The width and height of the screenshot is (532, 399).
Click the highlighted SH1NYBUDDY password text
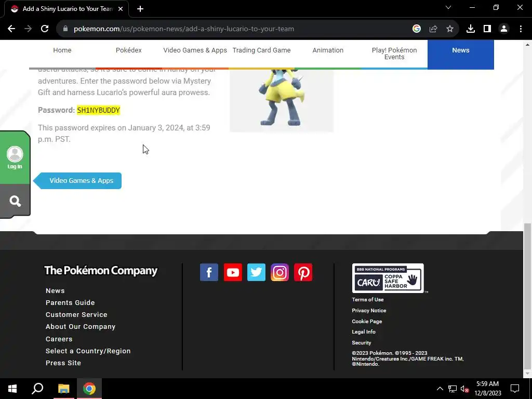[98, 110]
